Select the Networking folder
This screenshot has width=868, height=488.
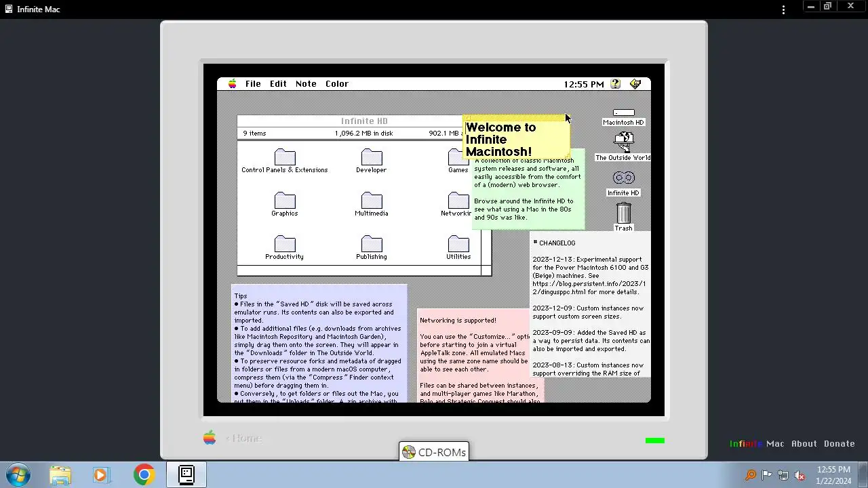pos(456,204)
